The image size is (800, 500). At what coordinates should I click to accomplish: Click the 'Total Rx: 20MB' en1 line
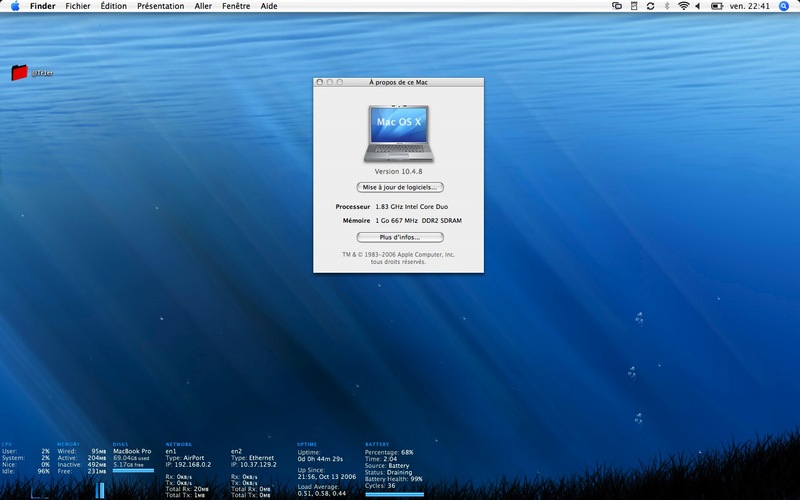187,489
